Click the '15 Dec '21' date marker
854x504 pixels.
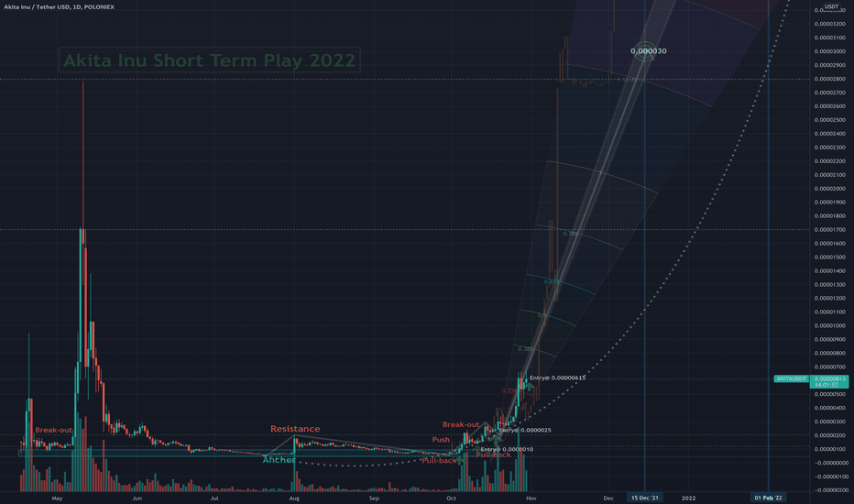click(x=645, y=498)
